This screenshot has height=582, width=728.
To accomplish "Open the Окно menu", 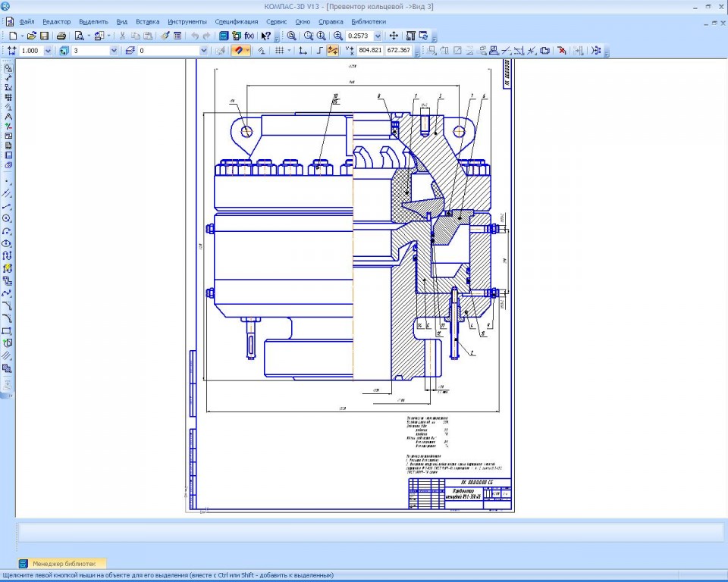I will point(303,22).
